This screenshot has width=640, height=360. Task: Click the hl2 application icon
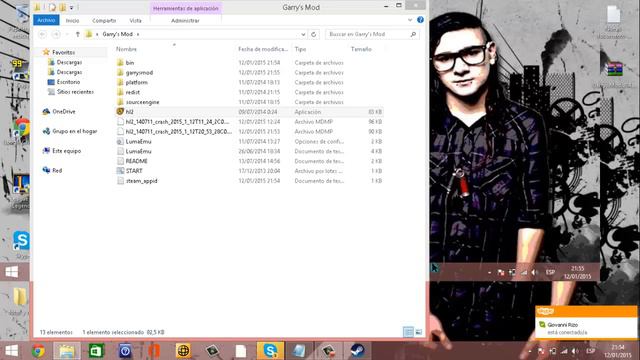[x=120, y=111]
